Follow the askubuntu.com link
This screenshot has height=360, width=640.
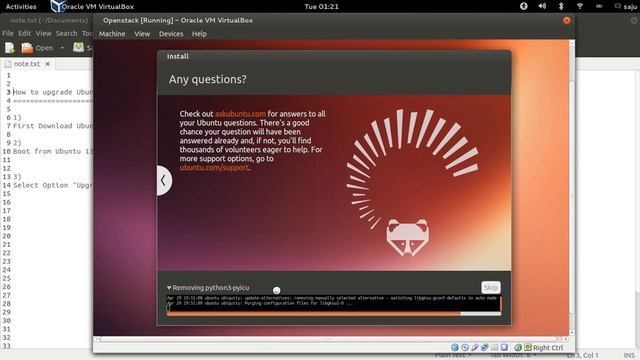tap(240, 114)
